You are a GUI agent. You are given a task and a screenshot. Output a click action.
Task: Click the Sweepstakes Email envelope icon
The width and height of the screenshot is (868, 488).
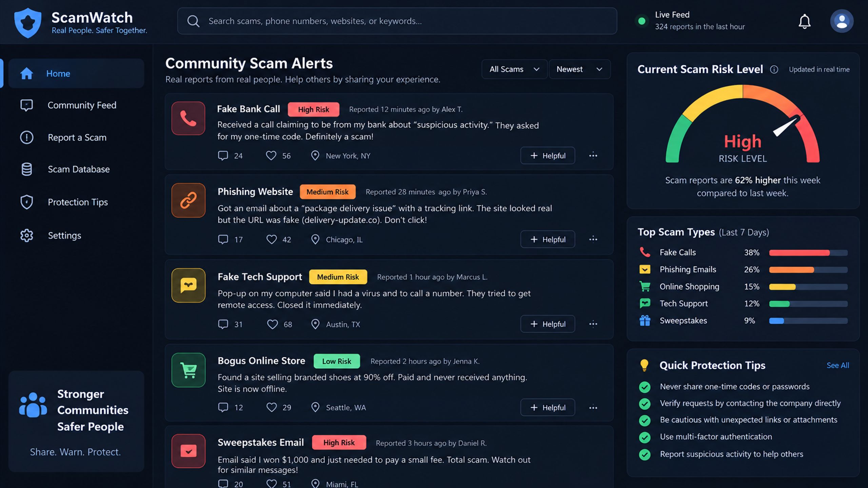188,451
